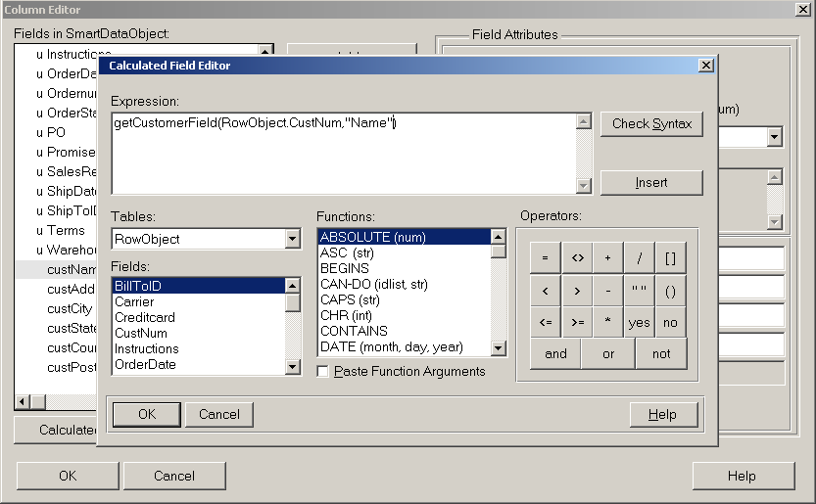Click OK in Column Editor window
The height and width of the screenshot is (504, 816).
68,476
